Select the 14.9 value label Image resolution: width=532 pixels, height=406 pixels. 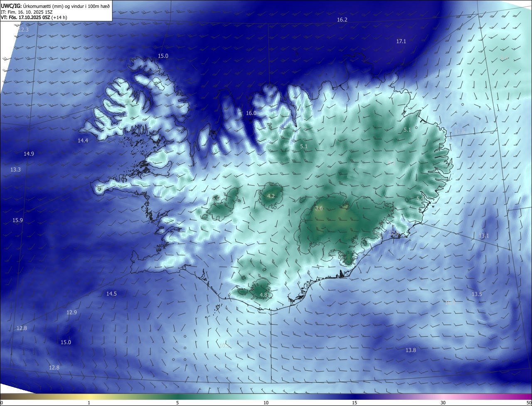29,154
